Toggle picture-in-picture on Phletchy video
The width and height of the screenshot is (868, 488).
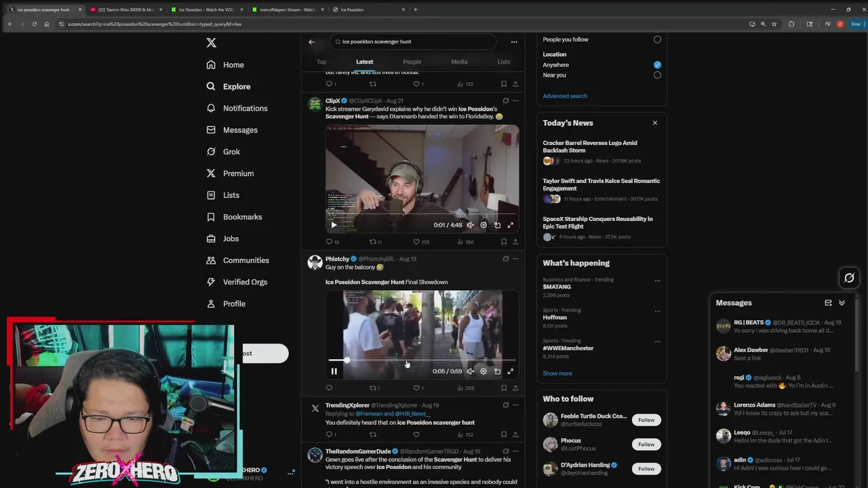tap(497, 371)
